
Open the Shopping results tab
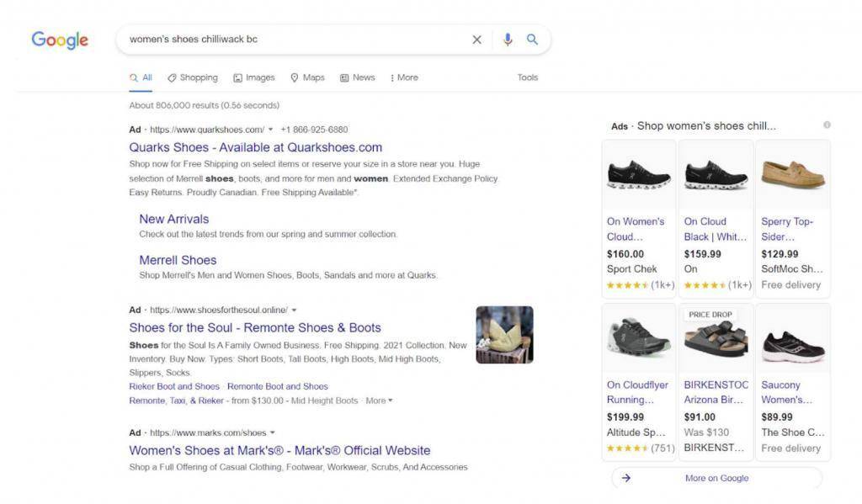coord(193,77)
